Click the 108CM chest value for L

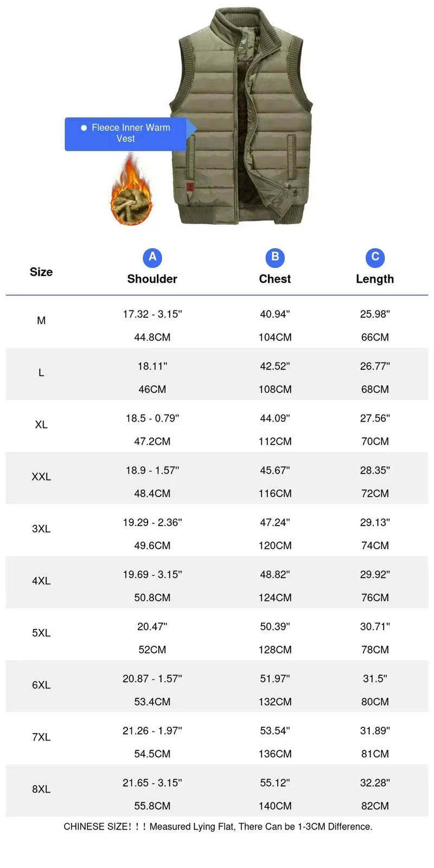pyautogui.click(x=275, y=390)
